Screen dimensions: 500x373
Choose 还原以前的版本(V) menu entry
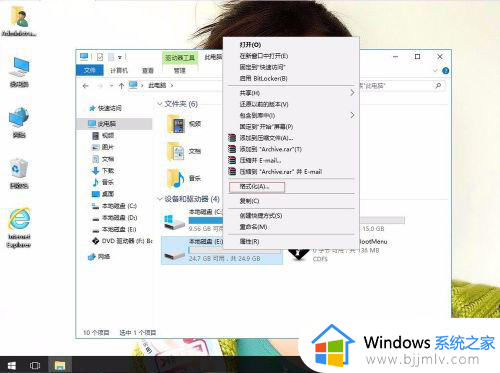(264, 104)
